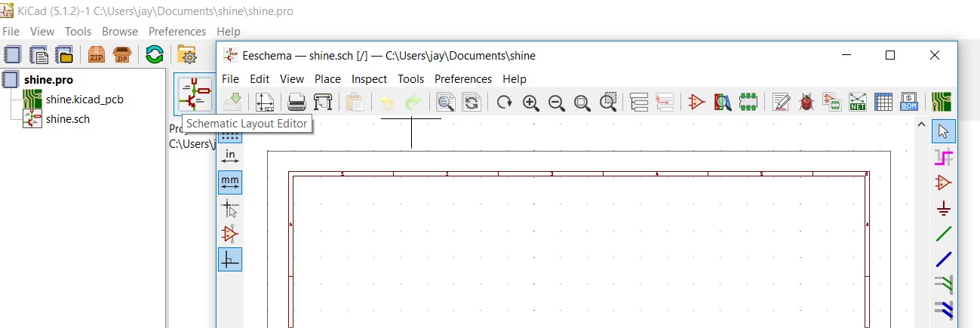Open the Find tool with binoculars icon
This screenshot has width=980, height=328.
(x=446, y=102)
